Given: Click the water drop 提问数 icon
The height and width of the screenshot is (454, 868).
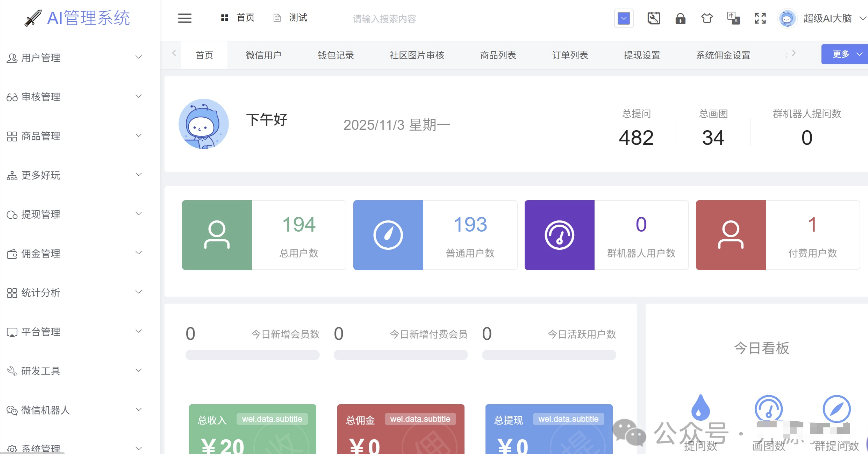Looking at the screenshot, I should 701,407.
